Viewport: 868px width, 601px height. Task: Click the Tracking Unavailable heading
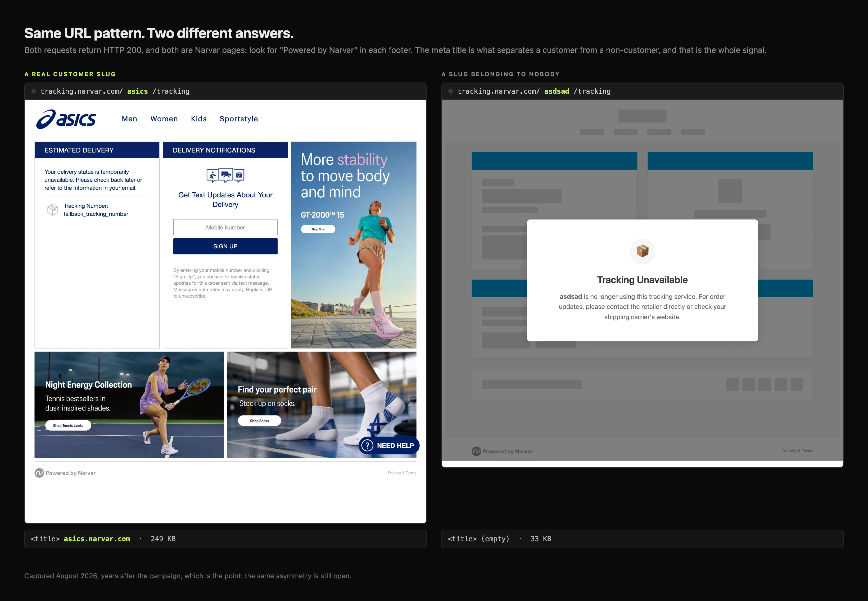point(642,280)
